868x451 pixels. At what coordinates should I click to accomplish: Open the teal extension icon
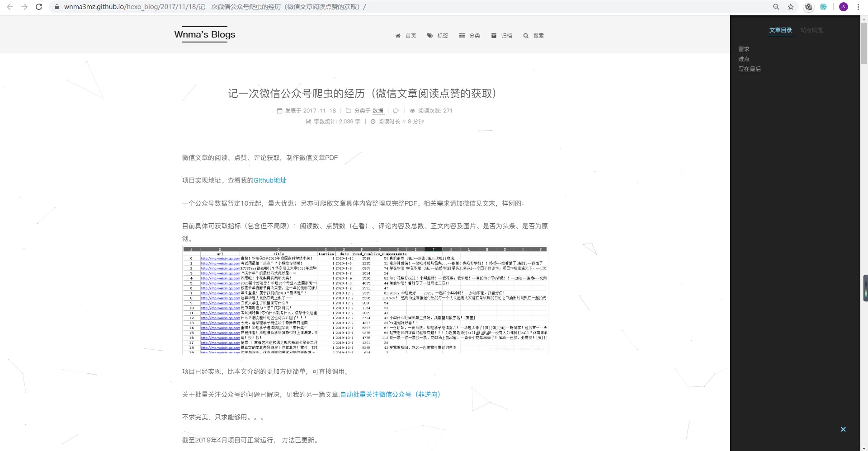pos(823,7)
